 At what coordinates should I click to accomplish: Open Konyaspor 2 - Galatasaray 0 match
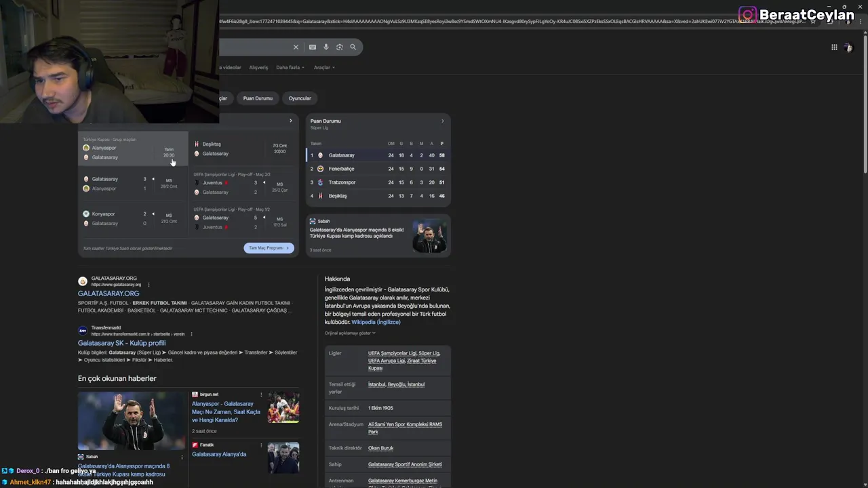[x=133, y=218]
